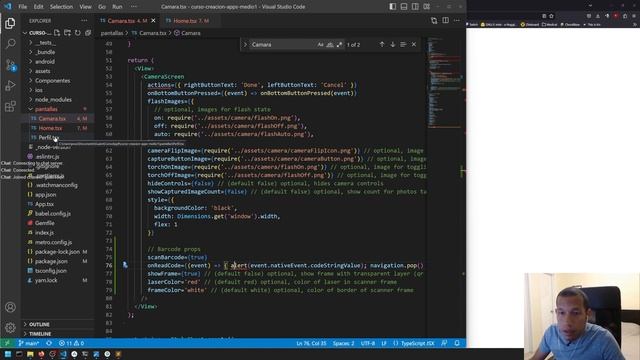Open Perfil.tsx in the file tree
The height and width of the screenshot is (360, 640).
pos(49,138)
